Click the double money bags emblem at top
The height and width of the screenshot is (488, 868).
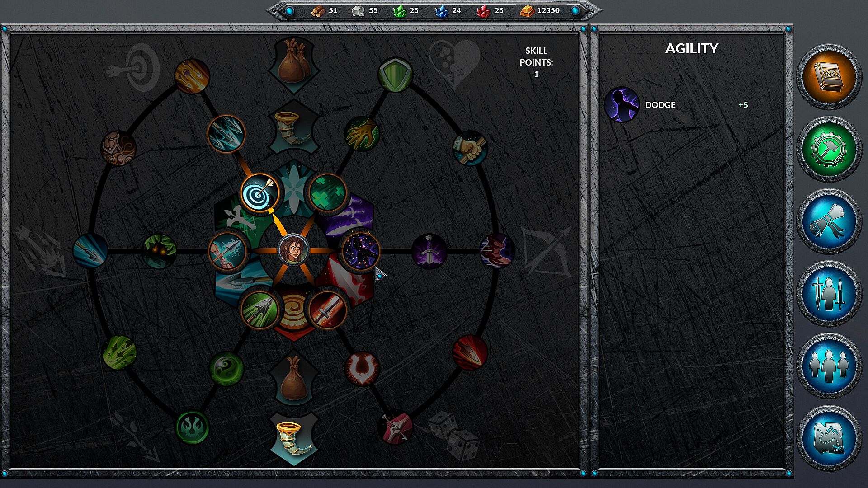294,63
